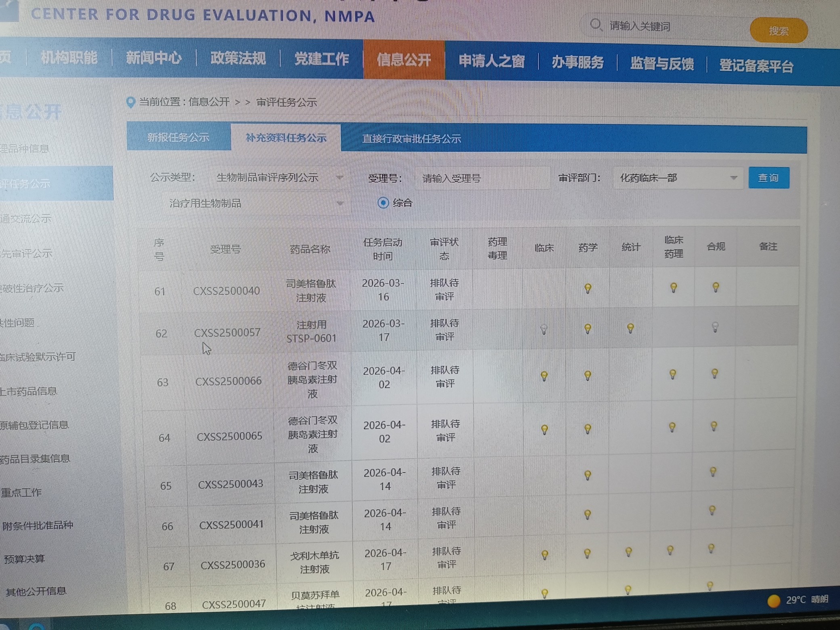Click the 临床 bulb icon in row 67
Image resolution: width=840 pixels, height=630 pixels.
click(544, 555)
